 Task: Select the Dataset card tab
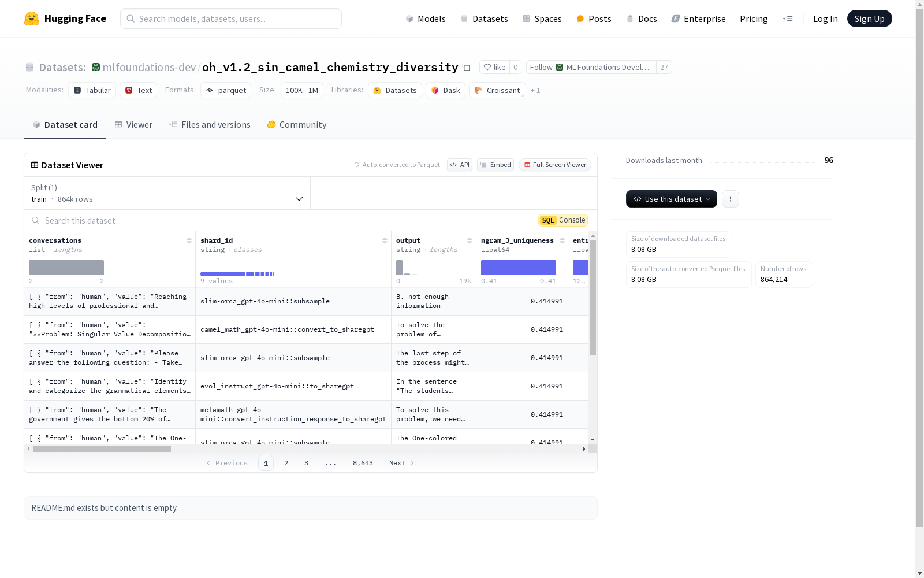[65, 125]
